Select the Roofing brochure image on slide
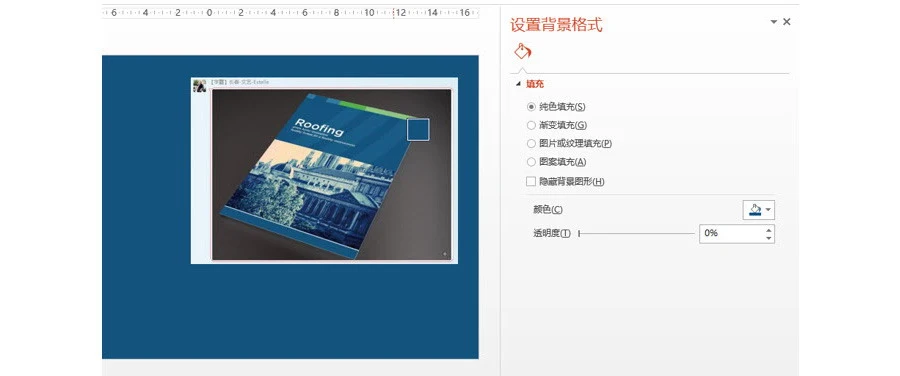Screen dimensions: 900x376 click(x=331, y=175)
